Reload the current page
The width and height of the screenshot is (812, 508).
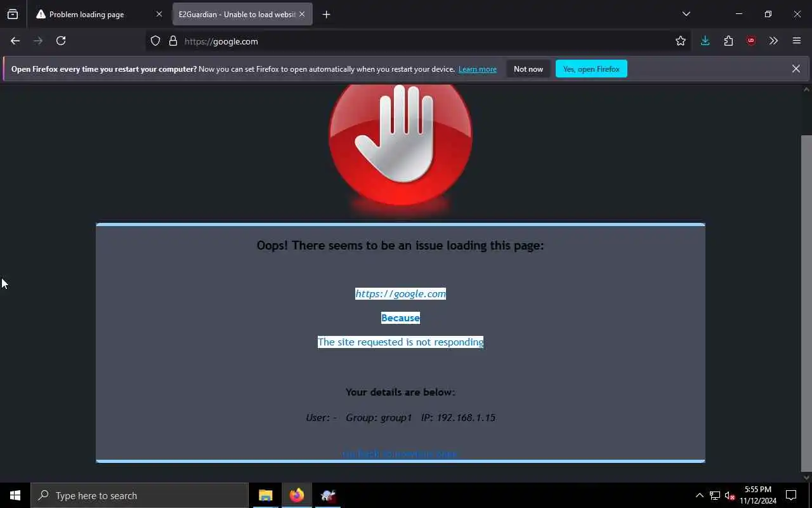tap(61, 41)
